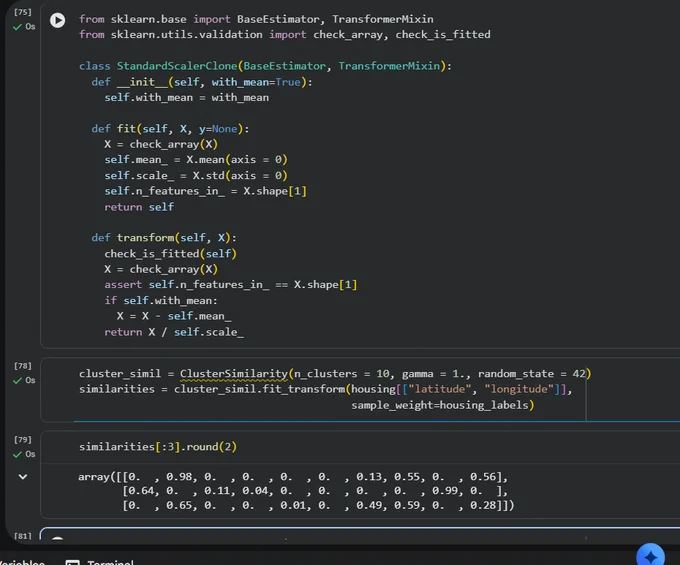Click the 'return self' line
The image size is (680, 565).
(139, 207)
